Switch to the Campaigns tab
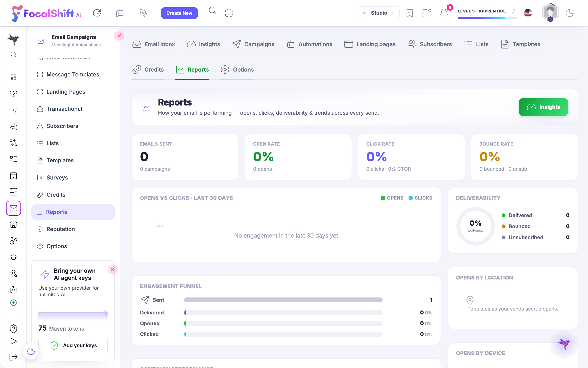The width and height of the screenshot is (588, 368). (253, 44)
